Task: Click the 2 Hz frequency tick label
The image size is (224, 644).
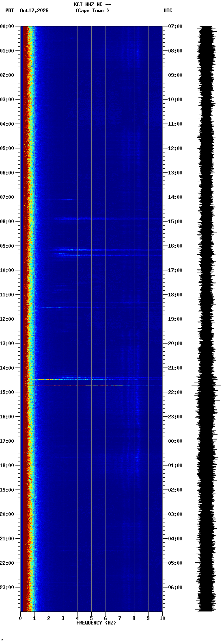Action: 49,618
